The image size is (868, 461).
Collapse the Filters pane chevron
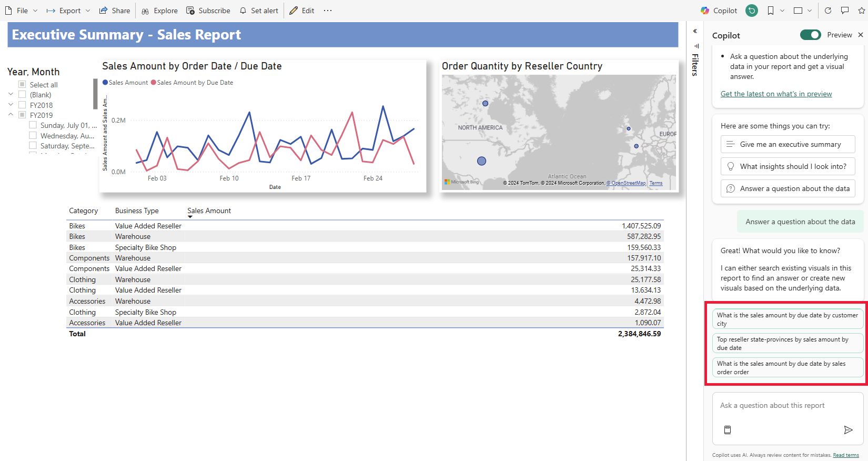coord(695,31)
